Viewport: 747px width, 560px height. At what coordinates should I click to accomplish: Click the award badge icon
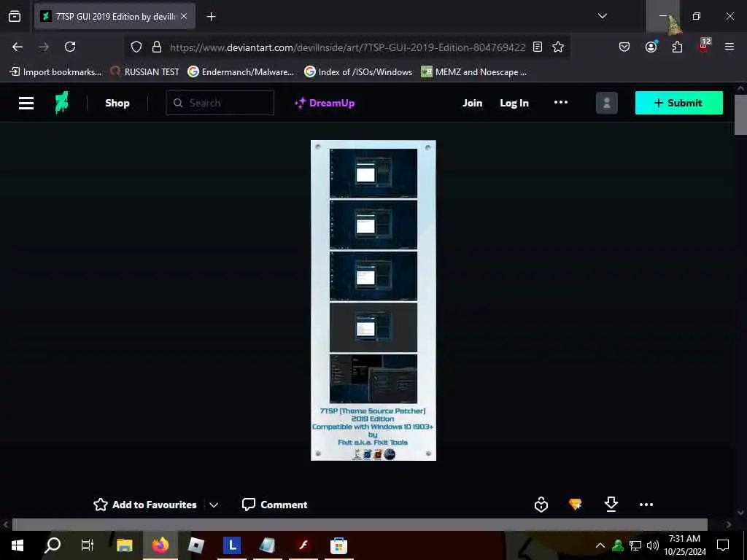click(x=541, y=505)
